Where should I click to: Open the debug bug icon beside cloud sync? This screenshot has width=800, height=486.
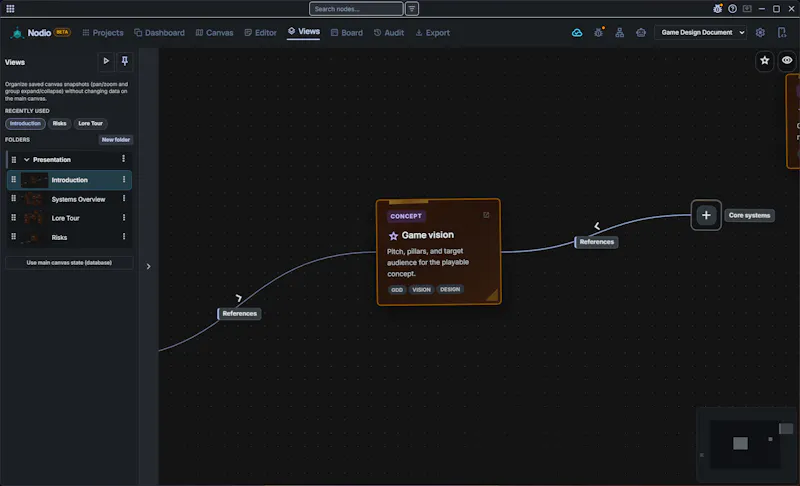pos(598,33)
